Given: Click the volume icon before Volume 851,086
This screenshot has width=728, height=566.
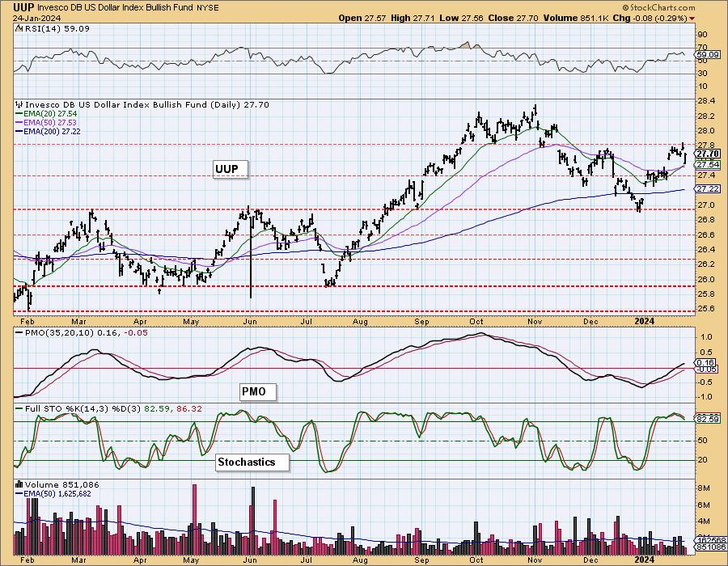Looking at the screenshot, I should point(19,485).
